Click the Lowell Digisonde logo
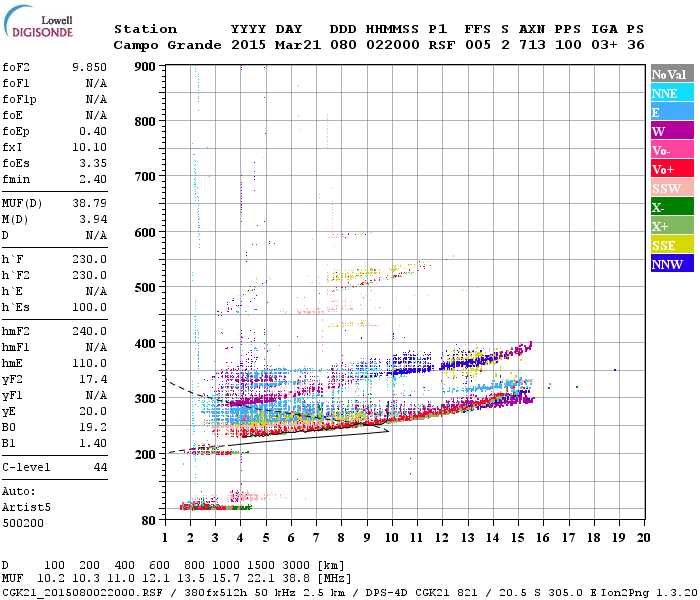 pos(38,22)
